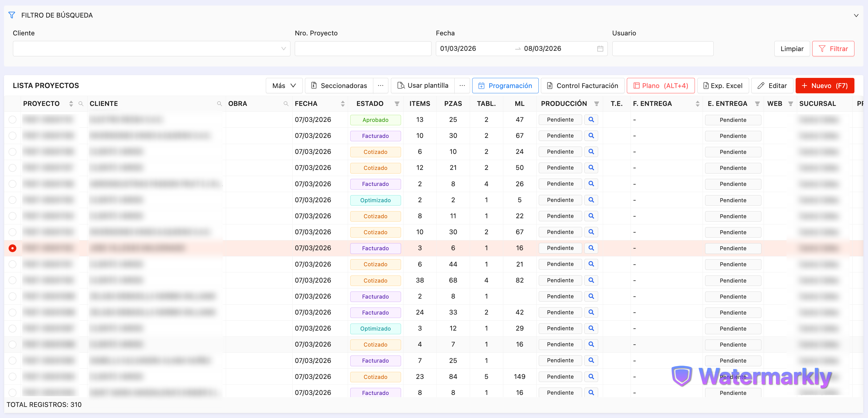This screenshot has height=418, width=868.
Task: Open Usar plantilla more options ellipsis
Action: point(462,86)
